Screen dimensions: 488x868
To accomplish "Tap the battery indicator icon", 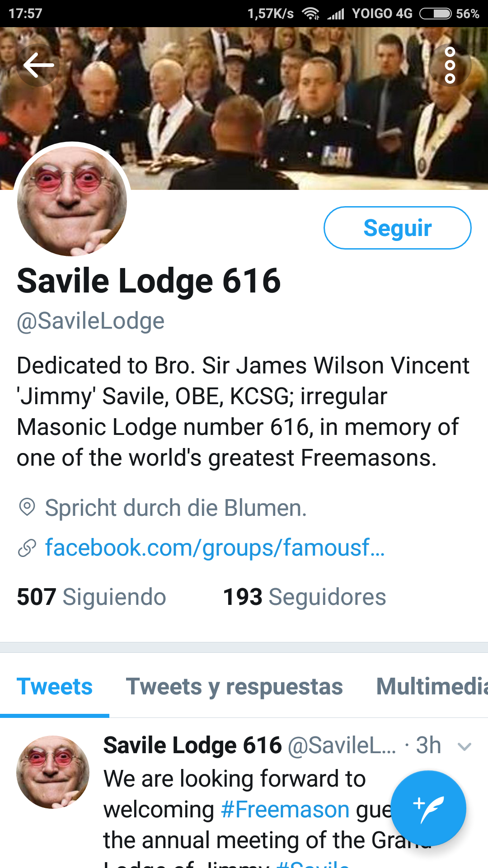I will click(x=436, y=14).
